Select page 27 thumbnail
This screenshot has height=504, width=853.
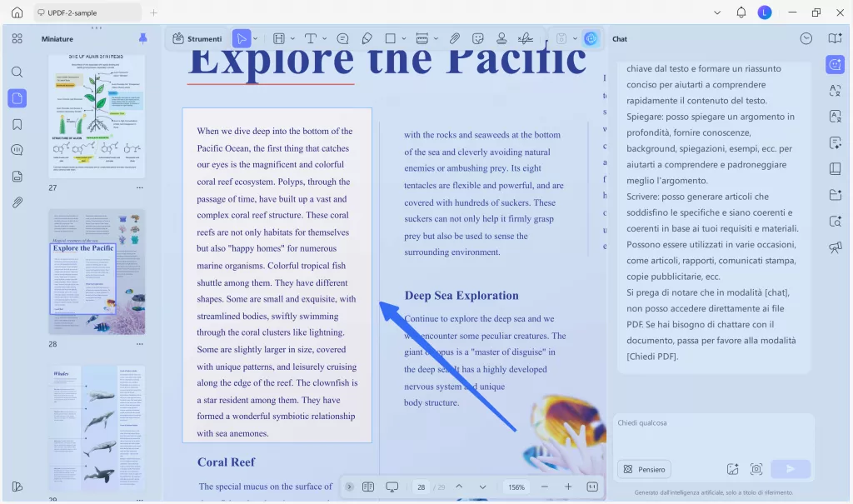97,116
